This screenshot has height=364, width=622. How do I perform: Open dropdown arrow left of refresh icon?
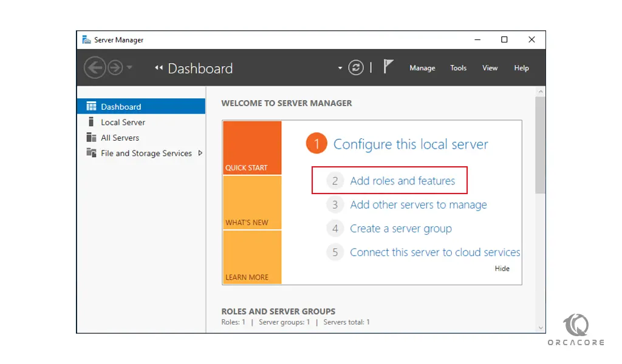tap(340, 68)
